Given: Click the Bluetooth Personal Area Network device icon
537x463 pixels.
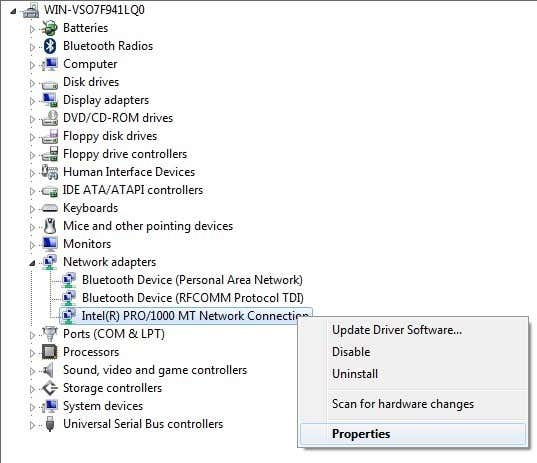Looking at the screenshot, I should [x=69, y=280].
